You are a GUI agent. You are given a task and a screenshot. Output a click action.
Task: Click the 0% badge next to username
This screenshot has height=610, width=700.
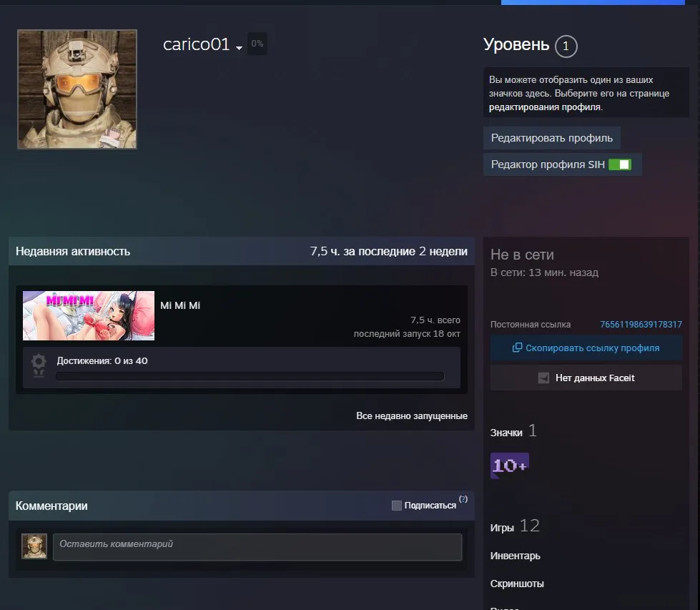257,44
